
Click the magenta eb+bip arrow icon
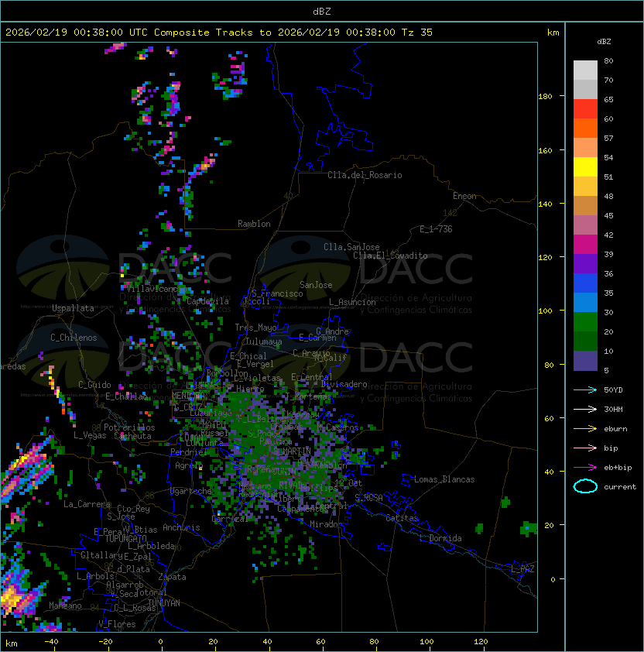[x=585, y=468]
